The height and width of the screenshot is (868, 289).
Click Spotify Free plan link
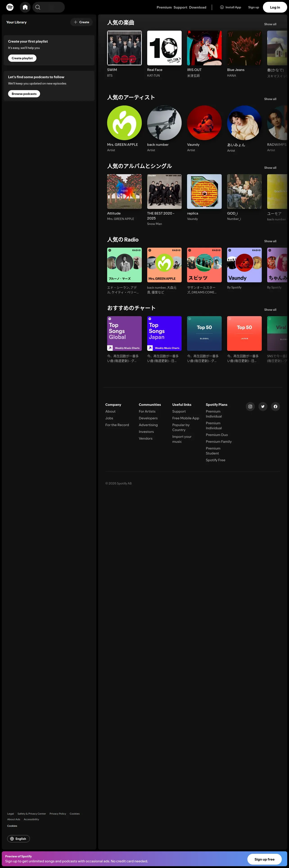coord(216,460)
